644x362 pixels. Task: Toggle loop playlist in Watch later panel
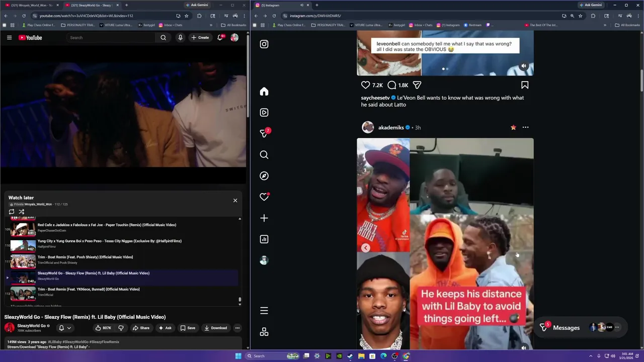point(12,212)
